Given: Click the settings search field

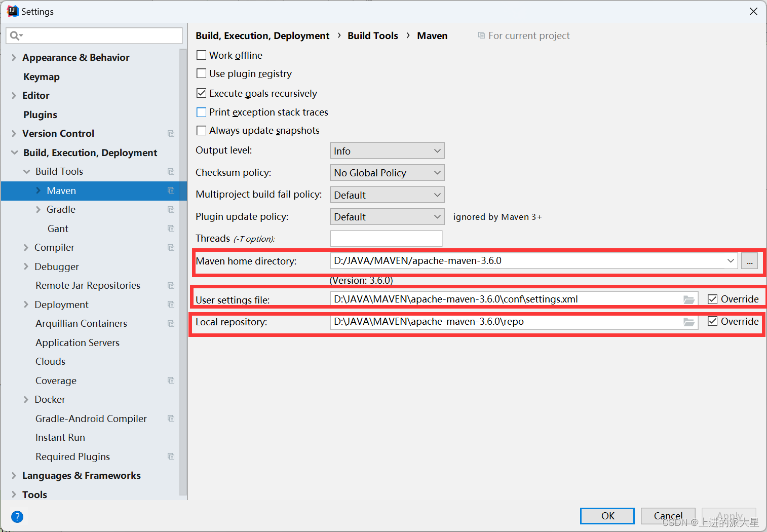Looking at the screenshot, I should (94, 35).
